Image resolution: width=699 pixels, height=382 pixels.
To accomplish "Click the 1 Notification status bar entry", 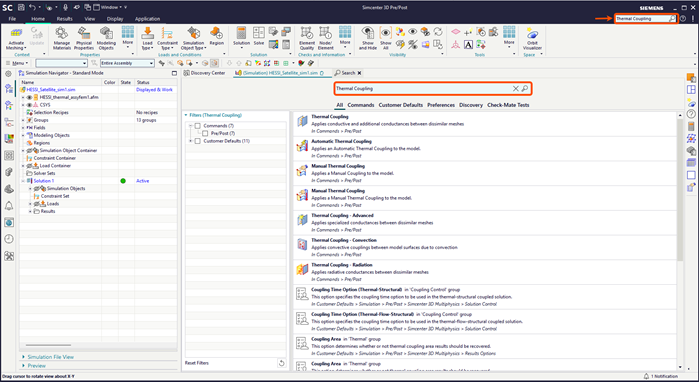I will [661, 376].
